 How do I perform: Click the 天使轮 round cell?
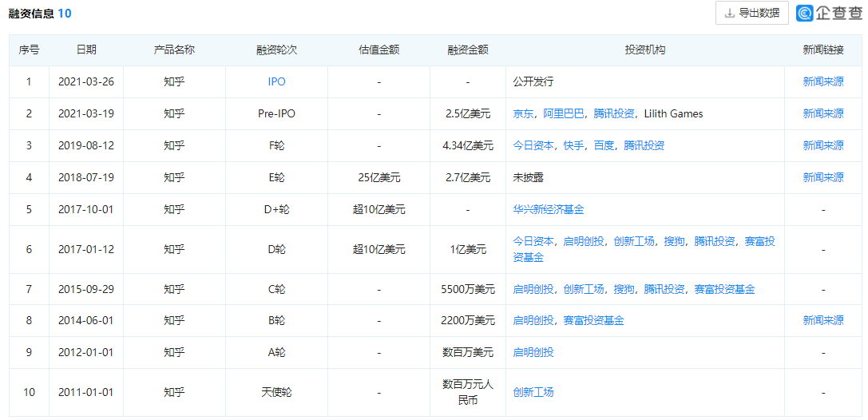coord(277,392)
